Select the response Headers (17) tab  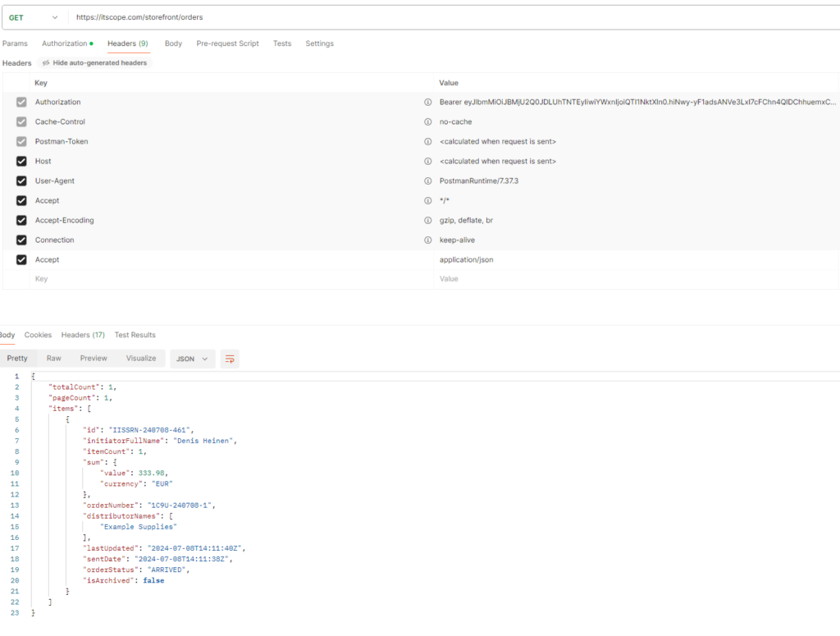83,335
